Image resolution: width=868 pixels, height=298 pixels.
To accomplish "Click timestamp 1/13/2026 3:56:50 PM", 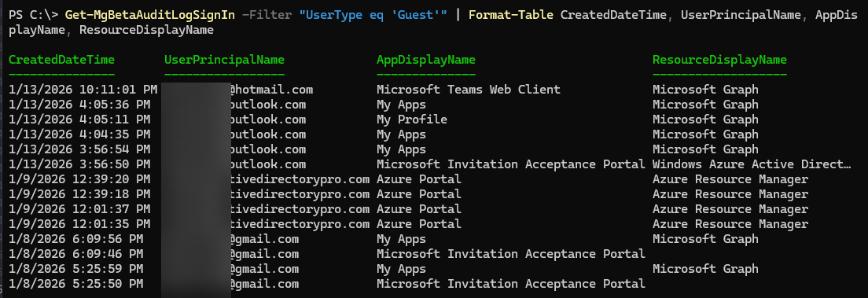I will pos(79,164).
